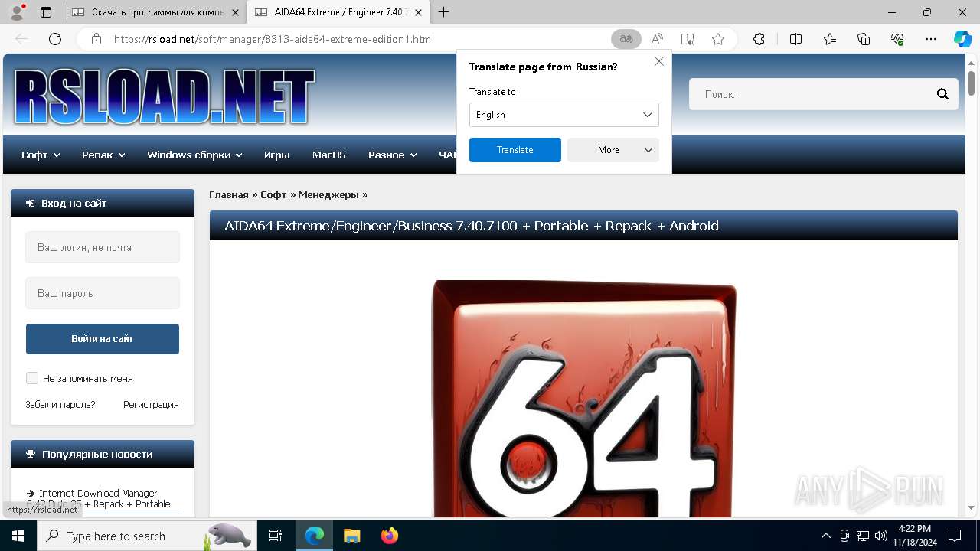Open the Translate to language dropdown
This screenshot has width=980, height=551.
(x=563, y=115)
